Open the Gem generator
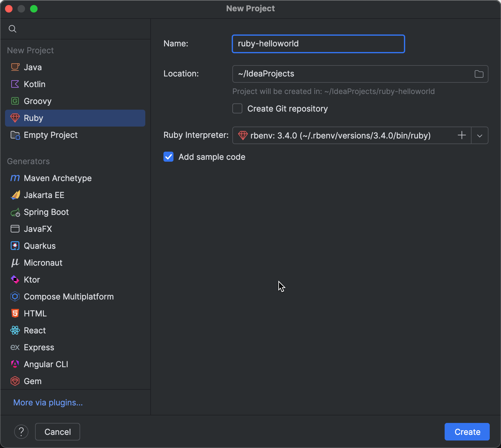Screen dimensions: 501x448 [32, 381]
